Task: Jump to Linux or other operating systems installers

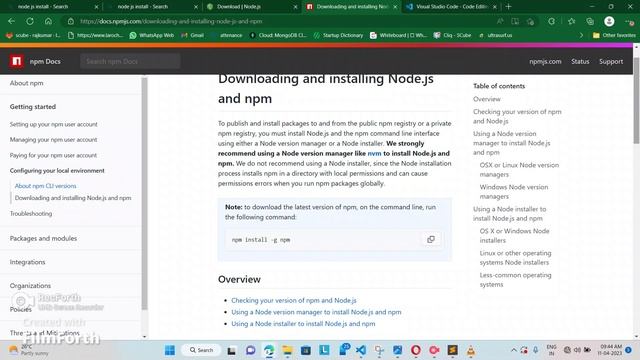Action: [x=515, y=258]
